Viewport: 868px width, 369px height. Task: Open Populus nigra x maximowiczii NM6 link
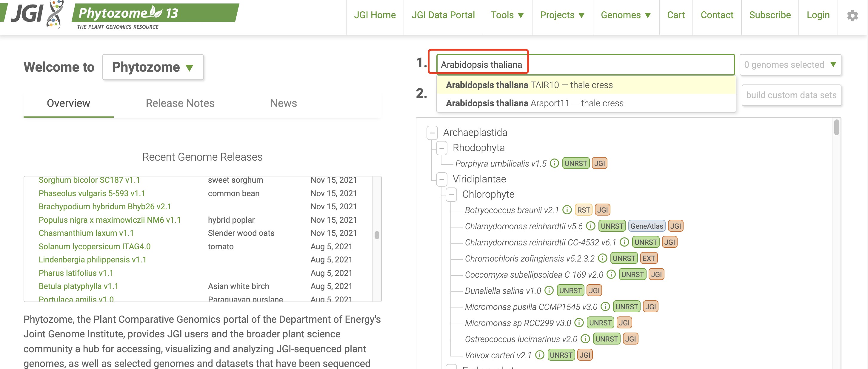click(x=110, y=220)
